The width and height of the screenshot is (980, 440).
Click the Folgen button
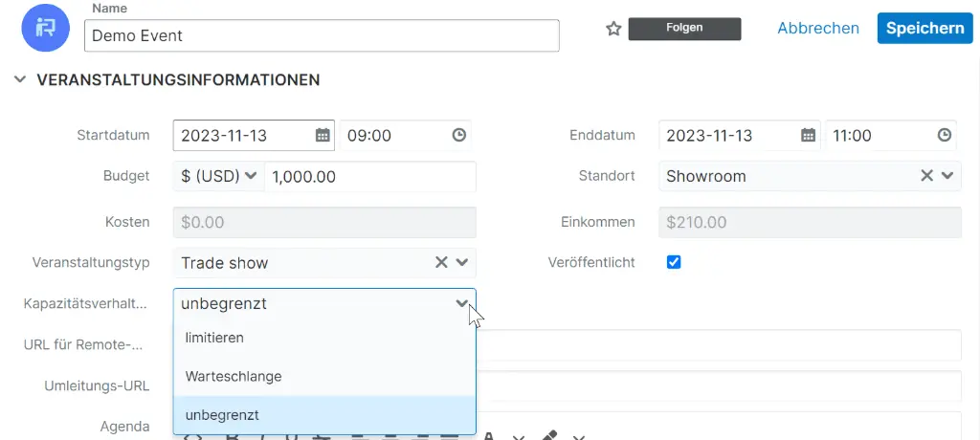[x=684, y=29]
